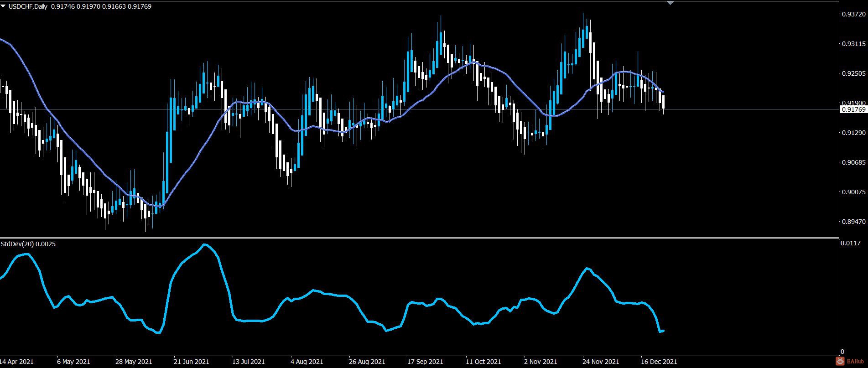The image size is (868, 368).
Task: Click the 0.89470 price scale label
Action: [x=853, y=222]
